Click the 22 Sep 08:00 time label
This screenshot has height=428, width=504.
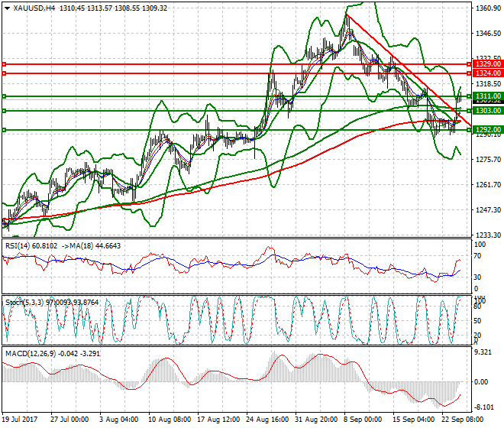point(463,420)
